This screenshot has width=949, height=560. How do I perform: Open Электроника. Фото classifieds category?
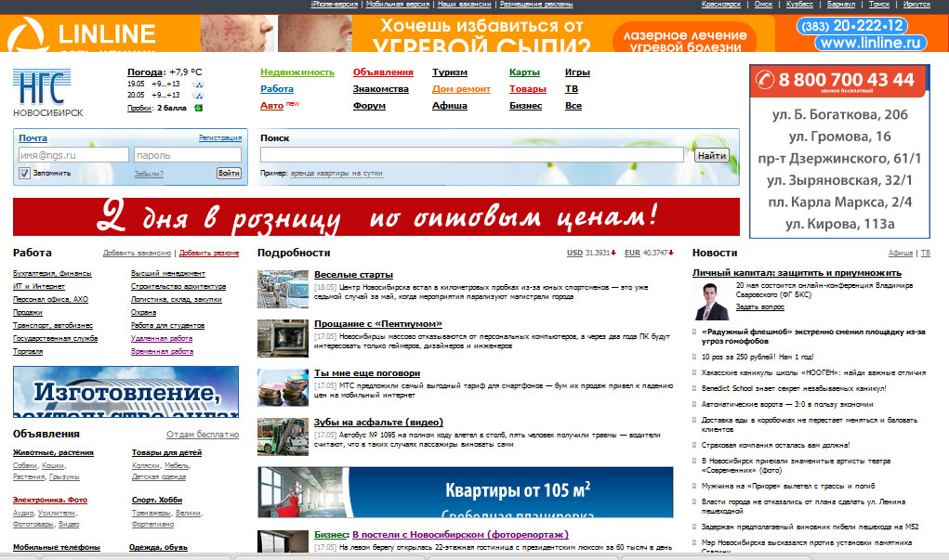pyautogui.click(x=49, y=500)
